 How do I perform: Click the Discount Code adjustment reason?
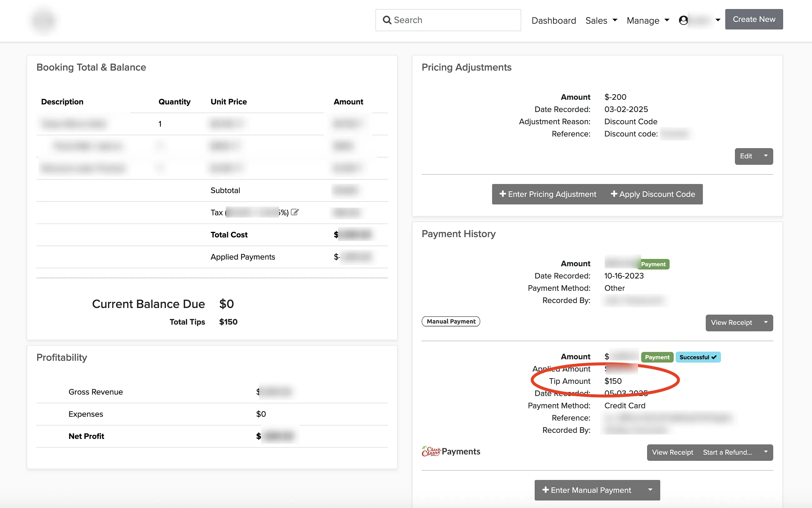(x=631, y=122)
